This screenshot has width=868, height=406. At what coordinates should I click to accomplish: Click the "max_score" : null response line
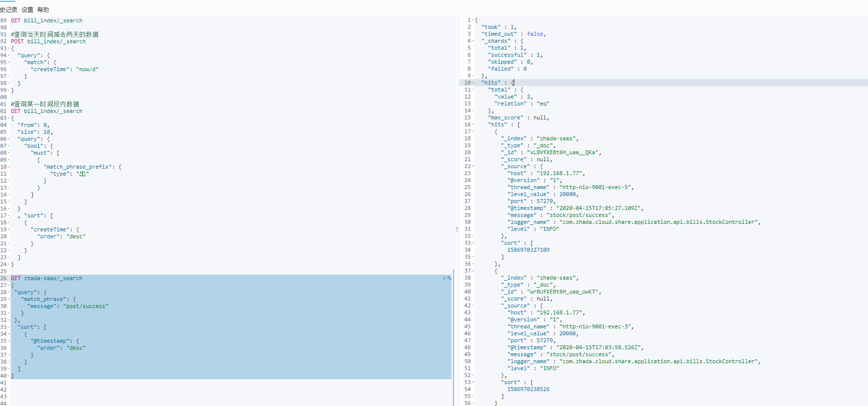pos(519,117)
